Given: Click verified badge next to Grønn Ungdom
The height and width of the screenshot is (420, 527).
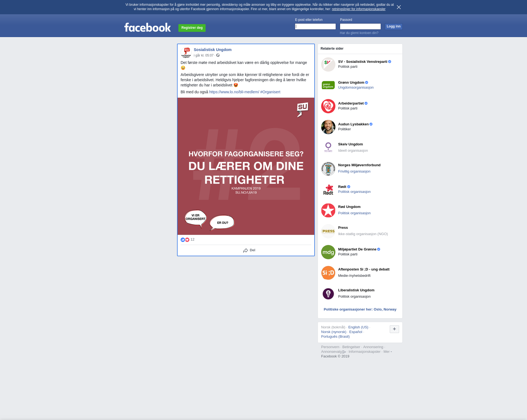Looking at the screenshot, I should 367,83.
